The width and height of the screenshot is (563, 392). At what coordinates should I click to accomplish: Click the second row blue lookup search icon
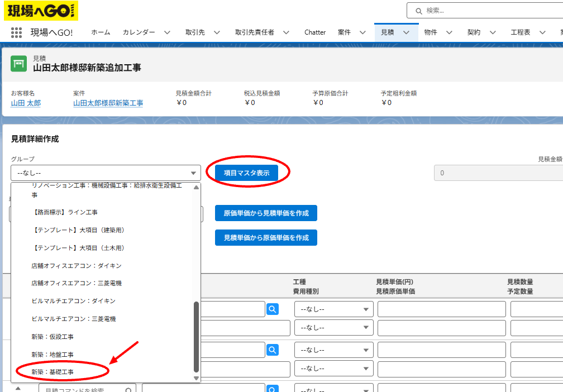(x=273, y=350)
